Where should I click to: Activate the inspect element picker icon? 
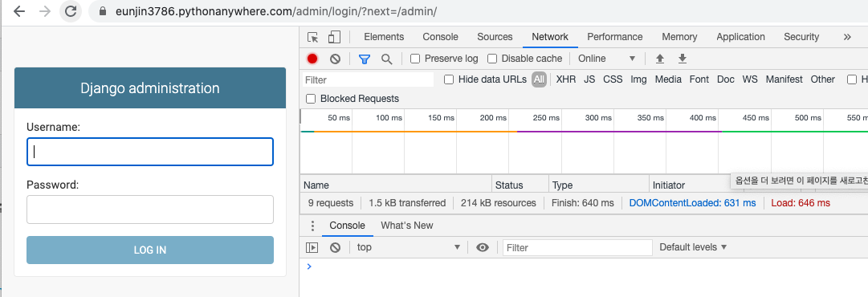tap(313, 37)
